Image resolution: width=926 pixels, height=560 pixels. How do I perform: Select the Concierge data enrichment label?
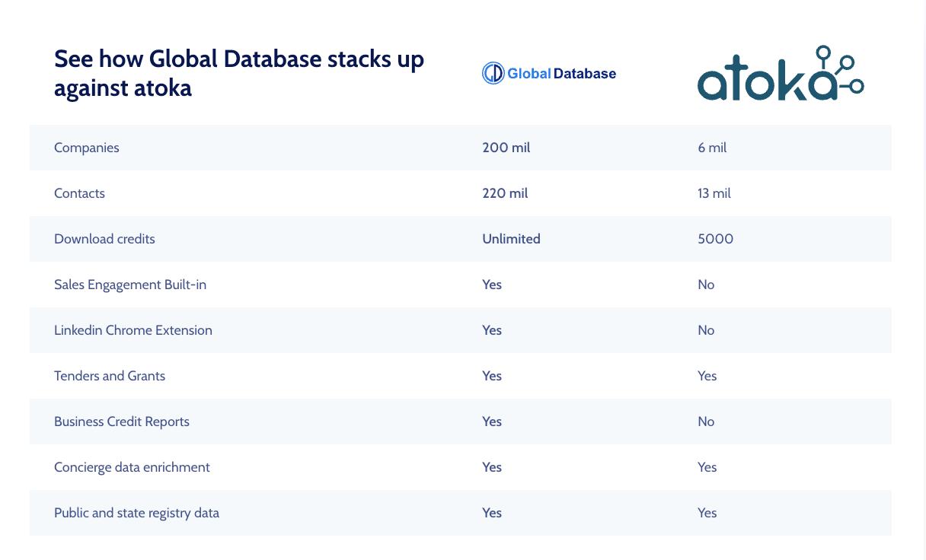[132, 467]
